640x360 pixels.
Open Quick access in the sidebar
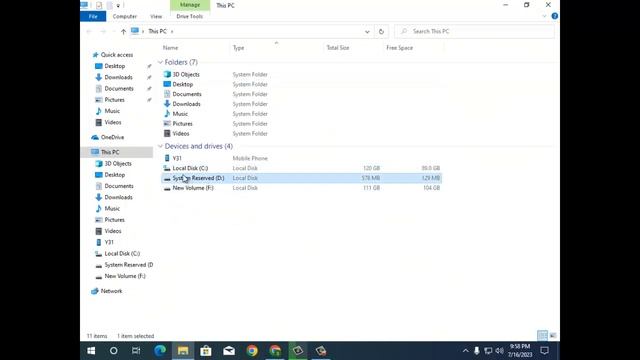coord(117,55)
